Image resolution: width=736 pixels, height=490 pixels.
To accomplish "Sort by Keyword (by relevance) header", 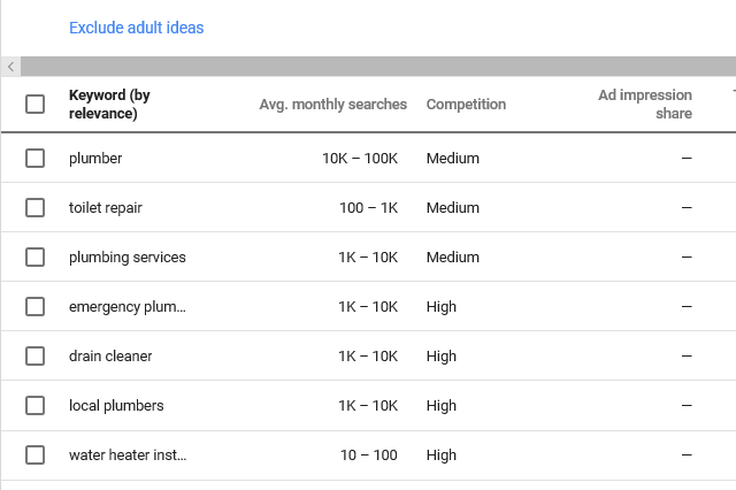I will [x=109, y=104].
